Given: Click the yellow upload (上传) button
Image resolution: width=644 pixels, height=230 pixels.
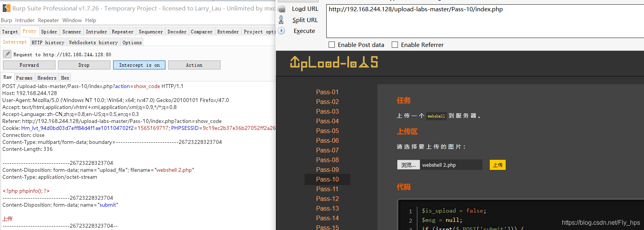Looking at the screenshot, I should coord(498,165).
